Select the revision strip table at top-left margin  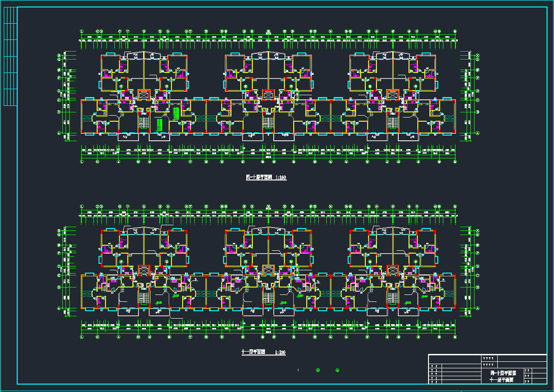click(10, 56)
